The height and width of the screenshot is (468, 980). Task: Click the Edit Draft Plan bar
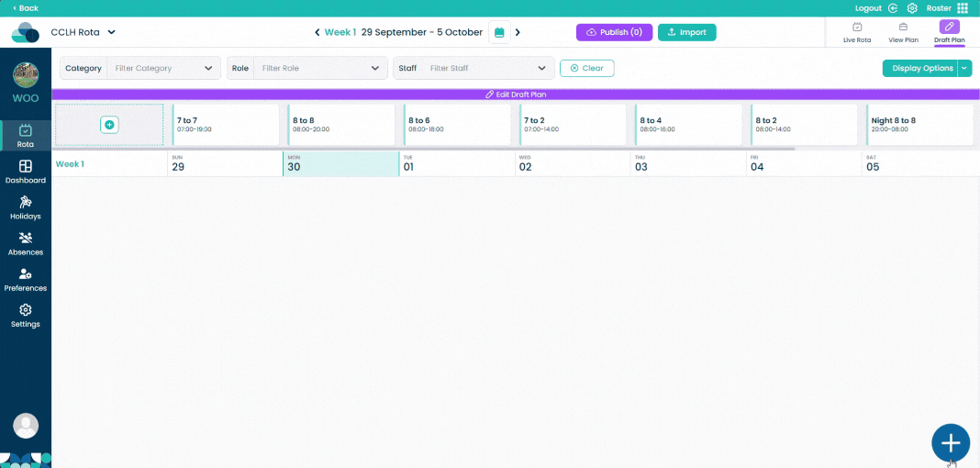point(516,95)
